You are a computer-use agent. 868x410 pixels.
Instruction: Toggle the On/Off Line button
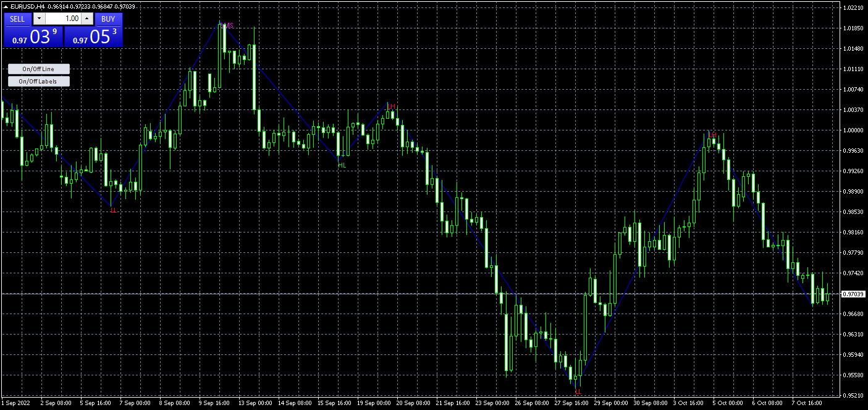coord(39,69)
